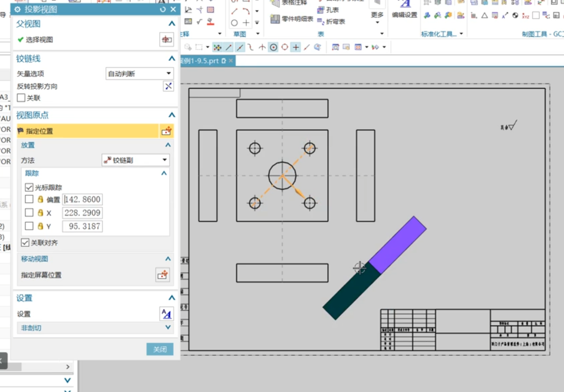Screen dimensions: 564x392
Task: Collapse the 视图原点 section
Action: pos(172,115)
